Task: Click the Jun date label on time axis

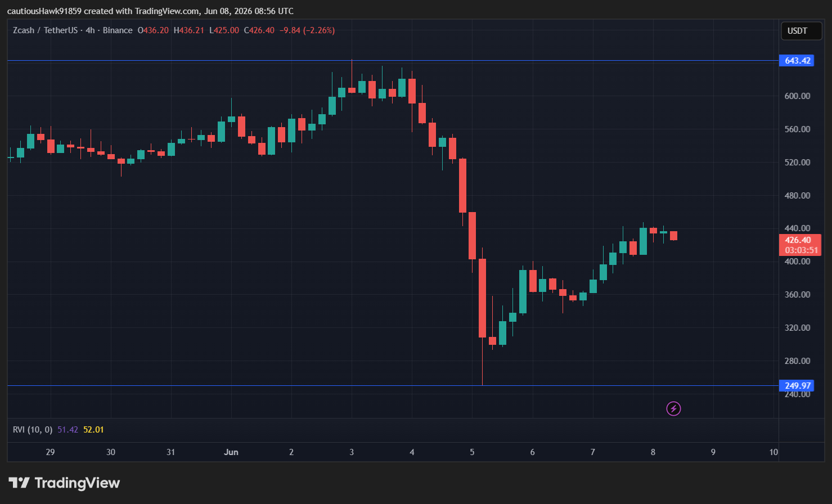Action: coord(231,452)
